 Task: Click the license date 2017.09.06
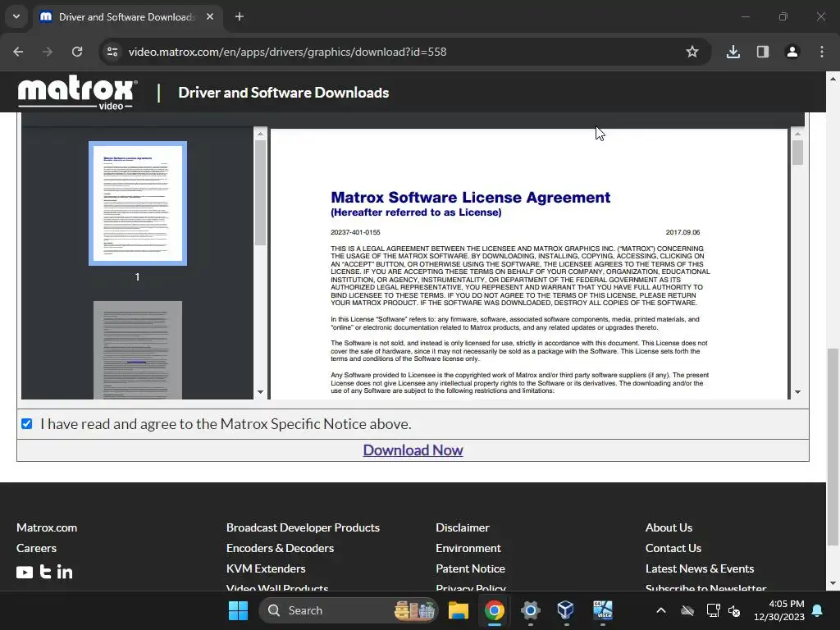tap(682, 232)
